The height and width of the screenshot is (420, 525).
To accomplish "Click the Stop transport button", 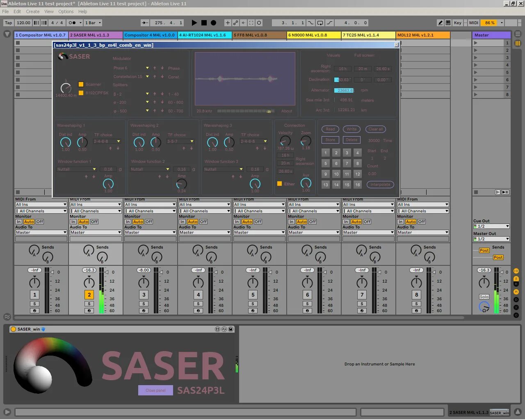I will click(x=204, y=23).
